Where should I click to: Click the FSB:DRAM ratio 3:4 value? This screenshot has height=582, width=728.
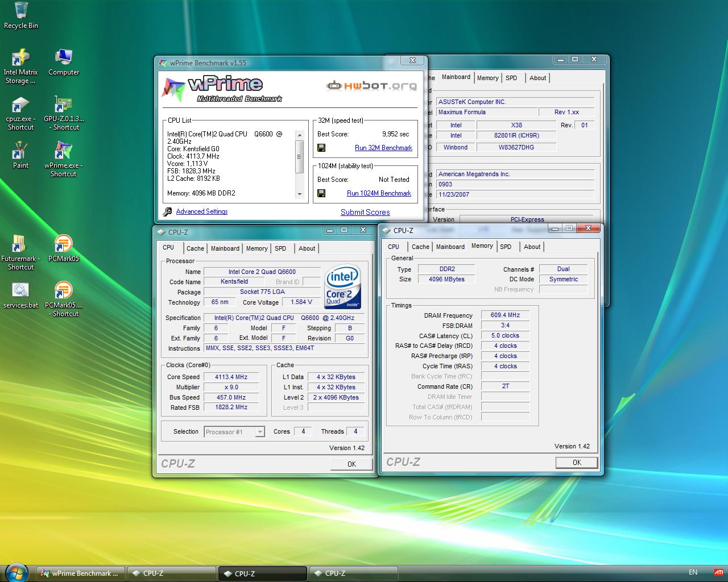point(505,325)
